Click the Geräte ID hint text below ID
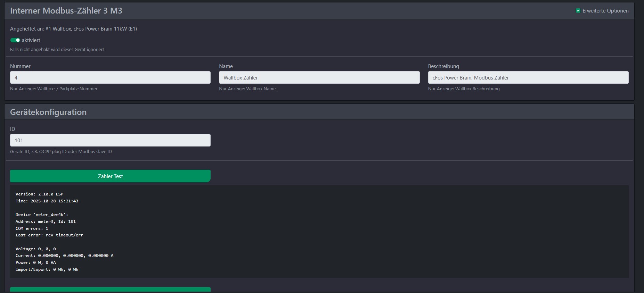This screenshot has width=644, height=293. [x=61, y=152]
